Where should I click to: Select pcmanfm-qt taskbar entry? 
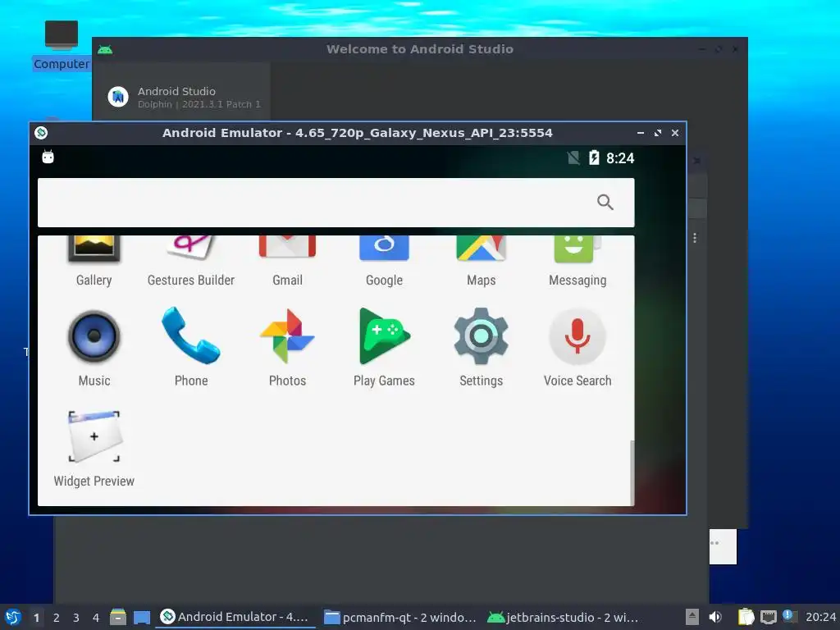click(x=400, y=617)
